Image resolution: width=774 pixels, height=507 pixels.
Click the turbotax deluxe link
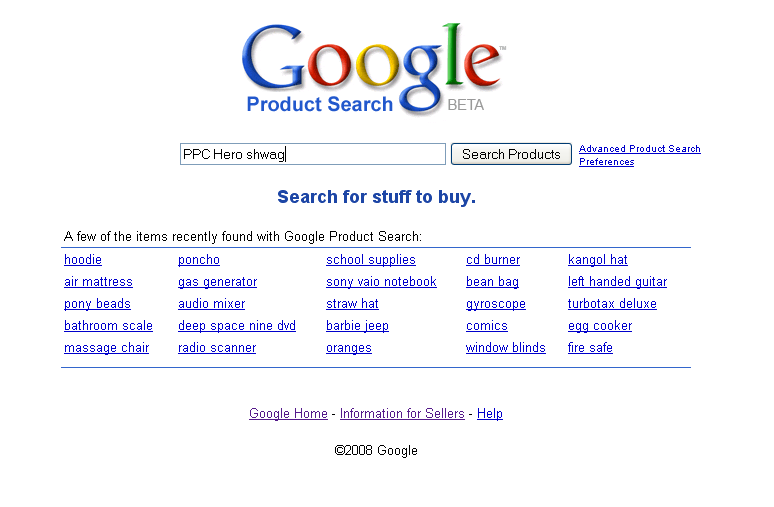pos(612,304)
